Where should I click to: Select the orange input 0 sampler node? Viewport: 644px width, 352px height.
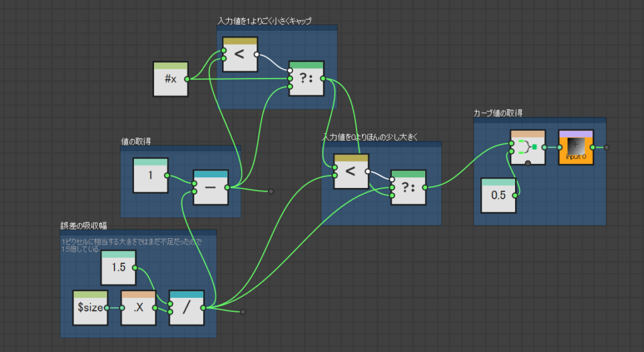click(575, 148)
